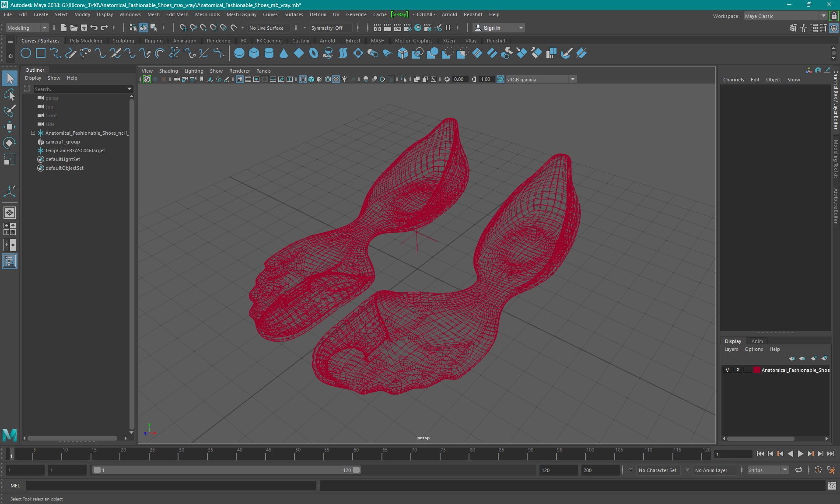Activate the Lasso select tool
Viewport: 840px width, 504px height.
pyautogui.click(x=10, y=94)
